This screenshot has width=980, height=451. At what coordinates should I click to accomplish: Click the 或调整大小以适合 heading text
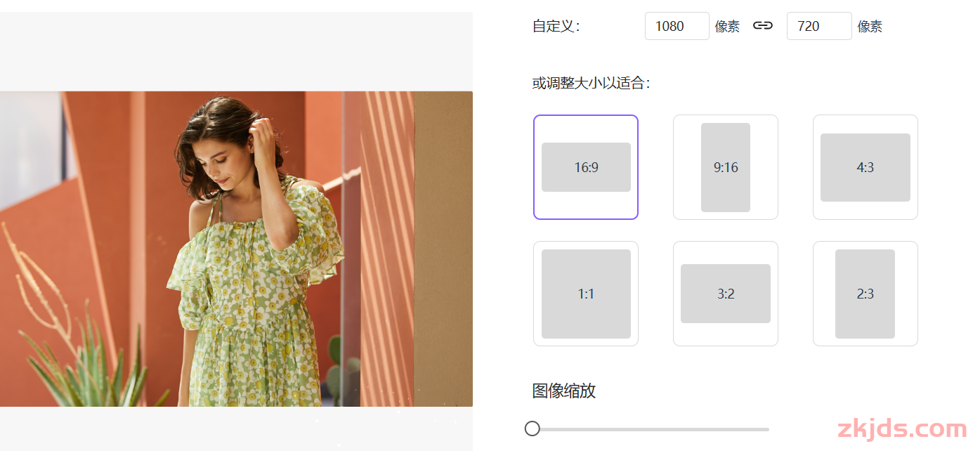point(592,84)
